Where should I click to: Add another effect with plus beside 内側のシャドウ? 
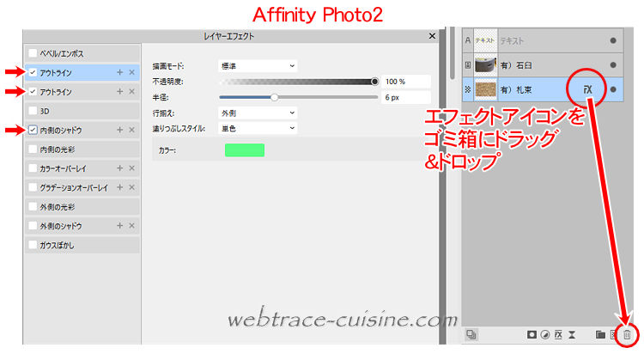click(x=119, y=130)
